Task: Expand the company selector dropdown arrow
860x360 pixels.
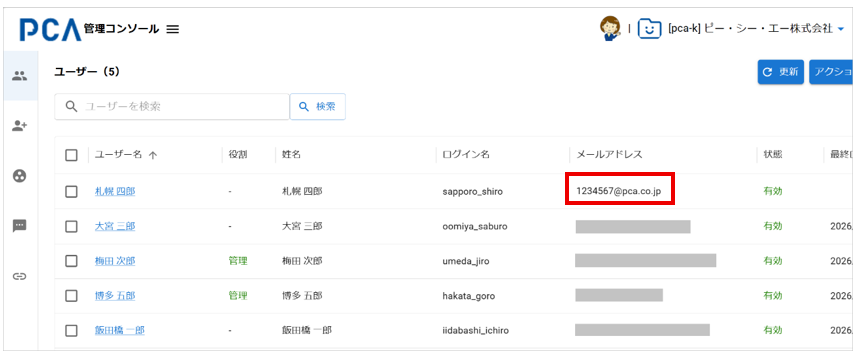Action: click(x=841, y=30)
